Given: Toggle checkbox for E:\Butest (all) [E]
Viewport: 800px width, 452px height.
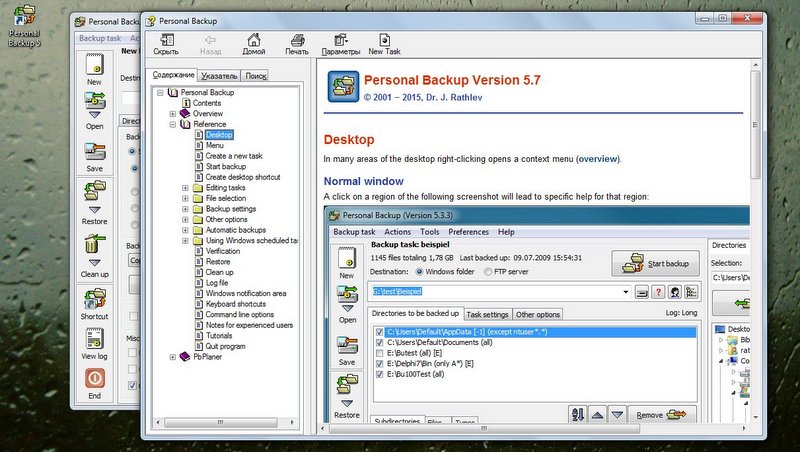Looking at the screenshot, I should coord(379,353).
